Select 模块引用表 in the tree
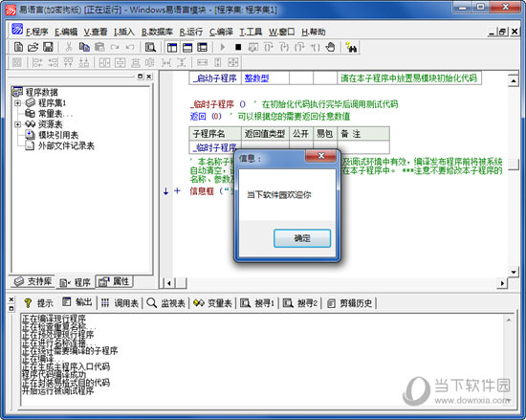This screenshot has height=420, width=526. pyautogui.click(x=58, y=135)
